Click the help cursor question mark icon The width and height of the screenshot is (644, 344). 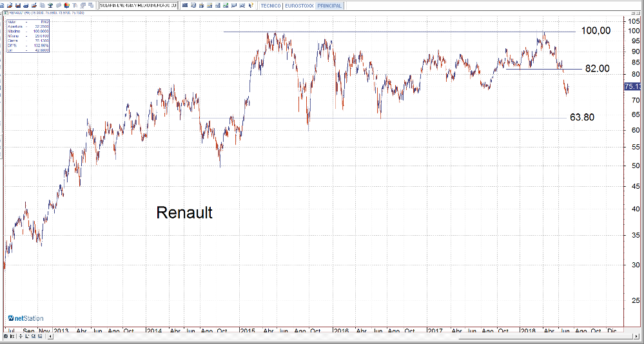coord(251,6)
